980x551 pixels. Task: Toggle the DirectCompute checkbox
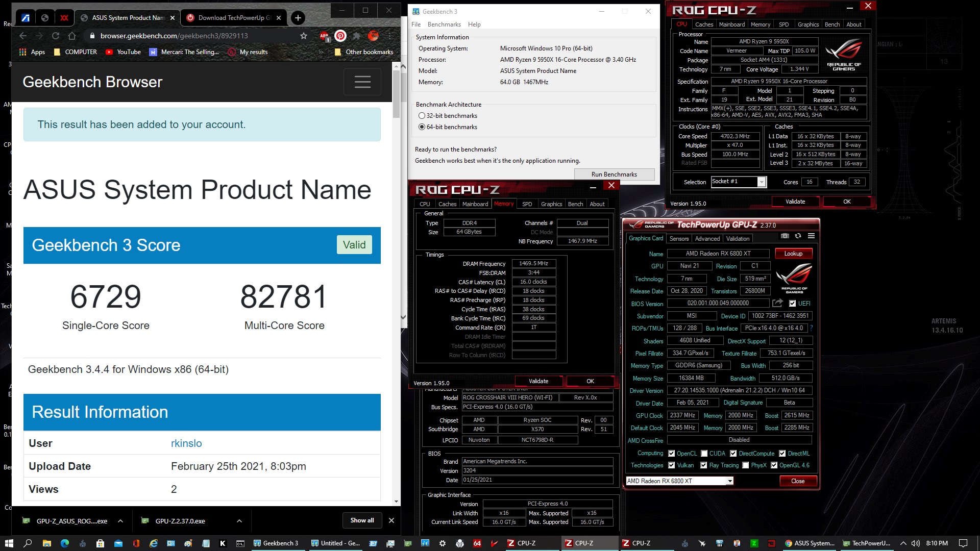[x=733, y=454]
